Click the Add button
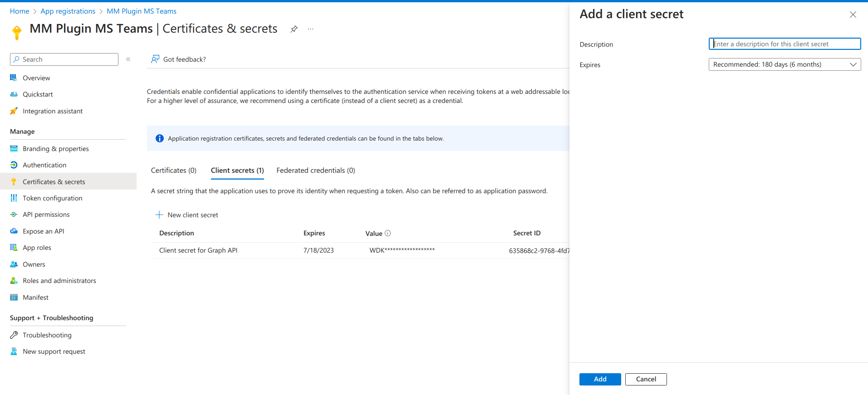868x395 pixels. click(600, 379)
